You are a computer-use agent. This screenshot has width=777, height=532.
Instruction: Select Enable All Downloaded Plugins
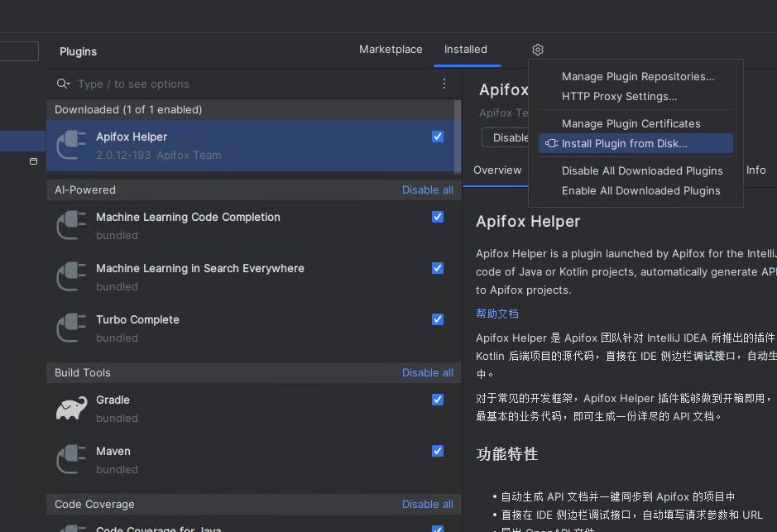(636, 190)
